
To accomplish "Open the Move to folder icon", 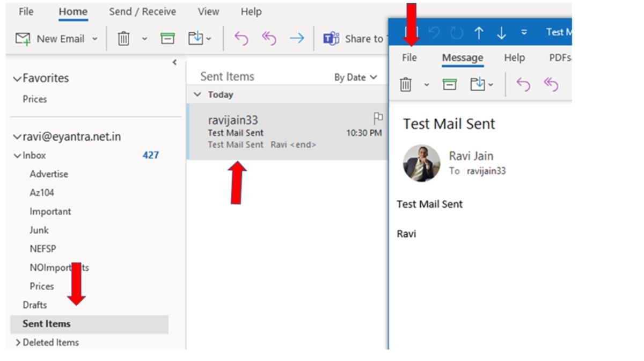I will coord(196,38).
